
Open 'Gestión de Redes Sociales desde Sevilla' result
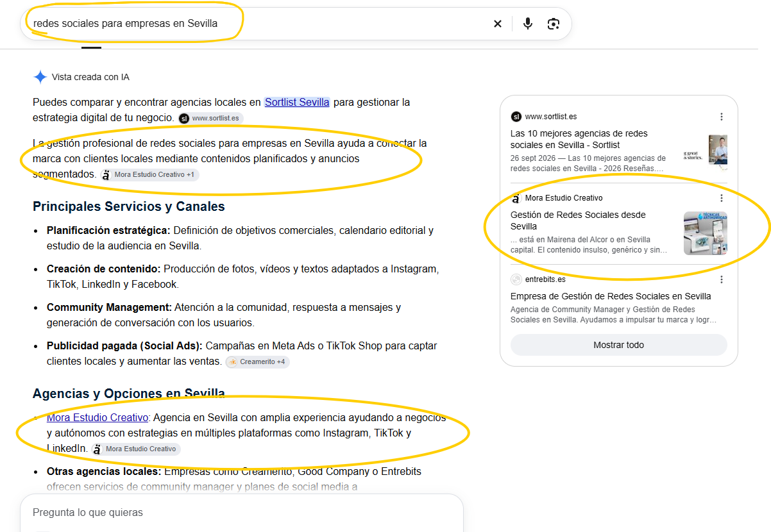[578, 220]
